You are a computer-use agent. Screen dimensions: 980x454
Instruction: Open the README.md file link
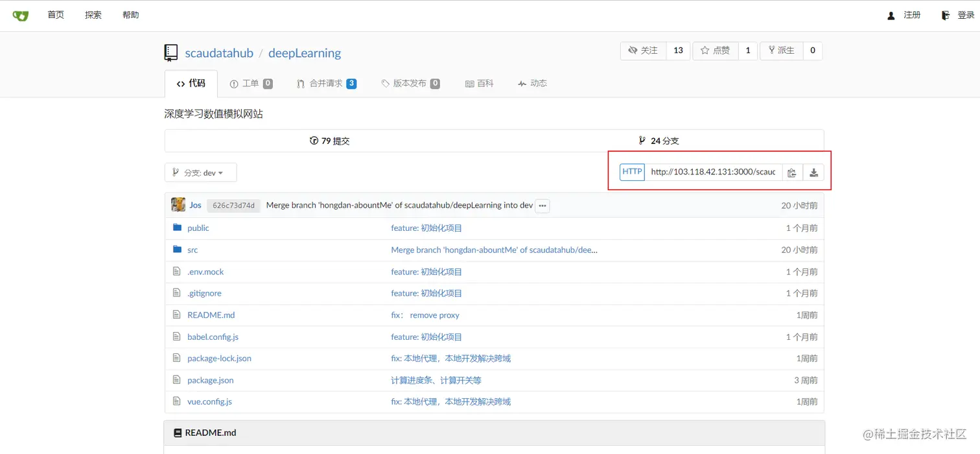click(211, 315)
